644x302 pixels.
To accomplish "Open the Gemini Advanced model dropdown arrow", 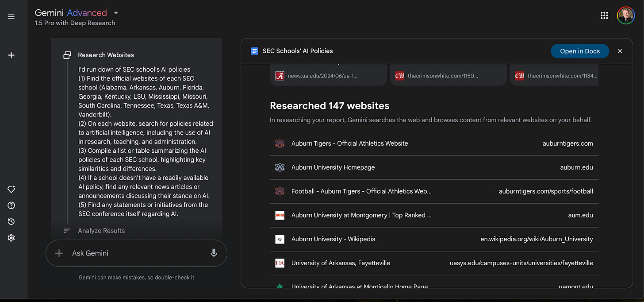I will pos(116,13).
